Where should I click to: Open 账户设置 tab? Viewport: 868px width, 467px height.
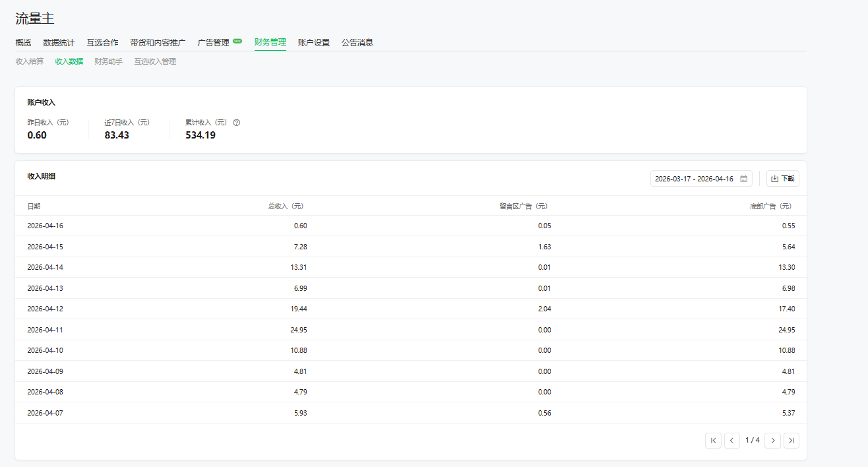(x=313, y=42)
